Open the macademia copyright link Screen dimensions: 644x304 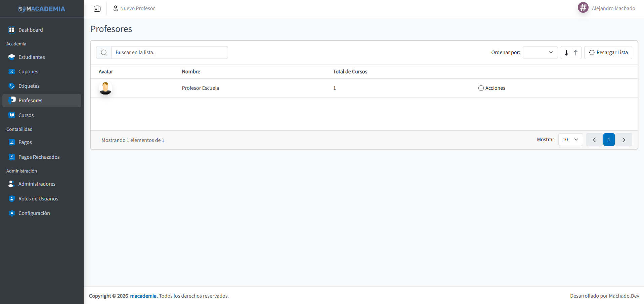pos(143,296)
